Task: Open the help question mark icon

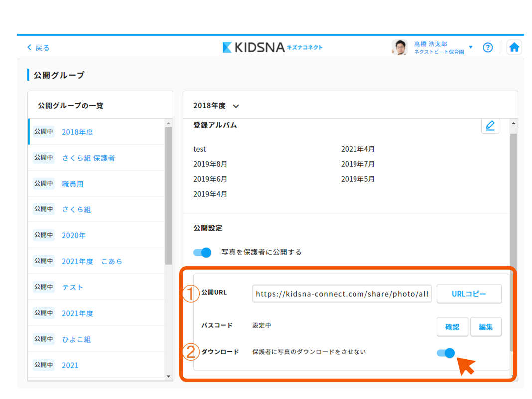Action: coord(488,47)
